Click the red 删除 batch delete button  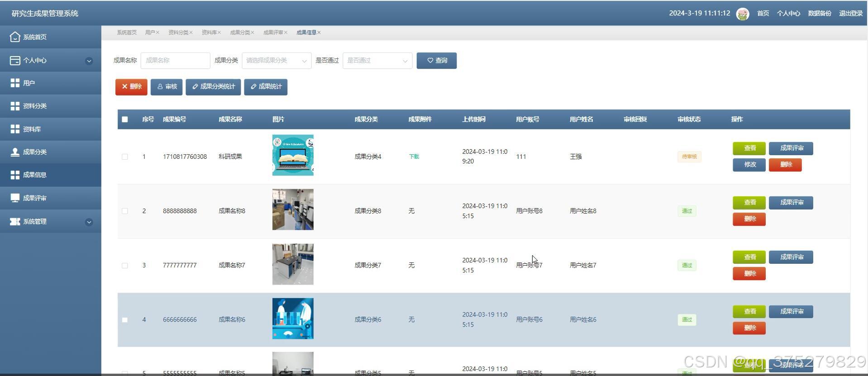[131, 87]
